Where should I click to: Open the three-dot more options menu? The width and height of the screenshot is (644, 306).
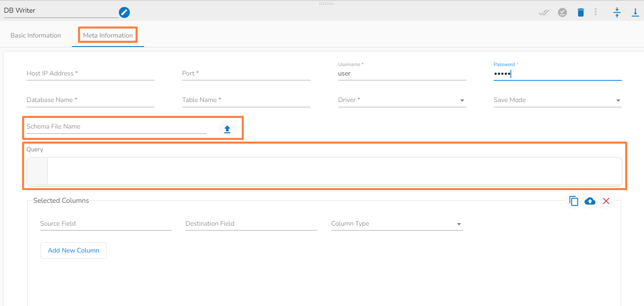click(595, 12)
